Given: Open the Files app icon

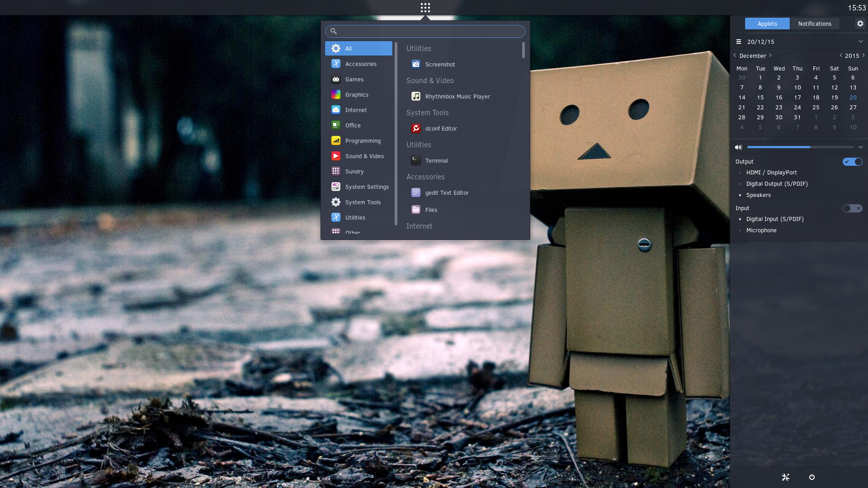Looking at the screenshot, I should point(416,210).
